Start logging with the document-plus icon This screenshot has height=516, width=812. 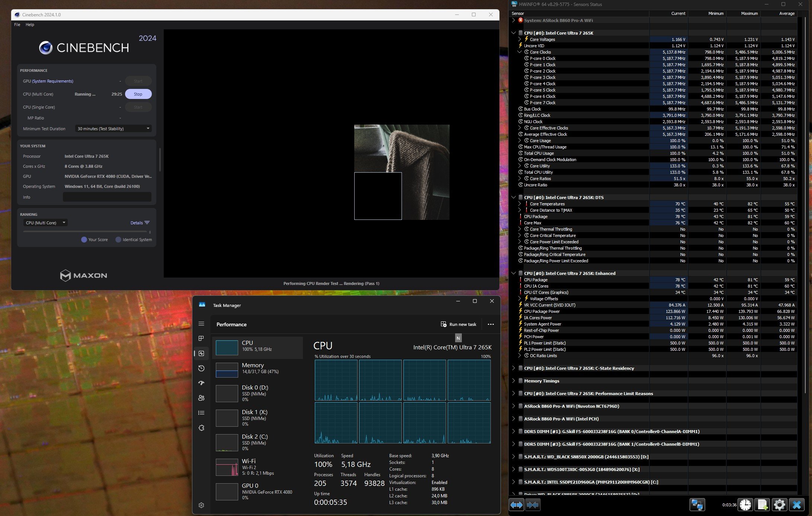[x=762, y=505]
